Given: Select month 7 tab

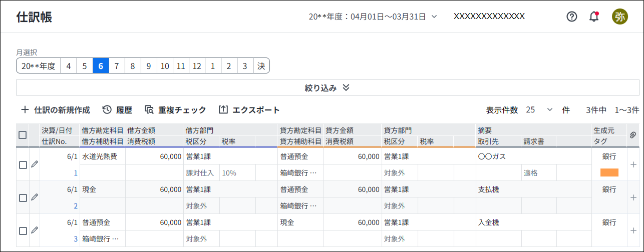Looking at the screenshot, I should [x=117, y=66].
